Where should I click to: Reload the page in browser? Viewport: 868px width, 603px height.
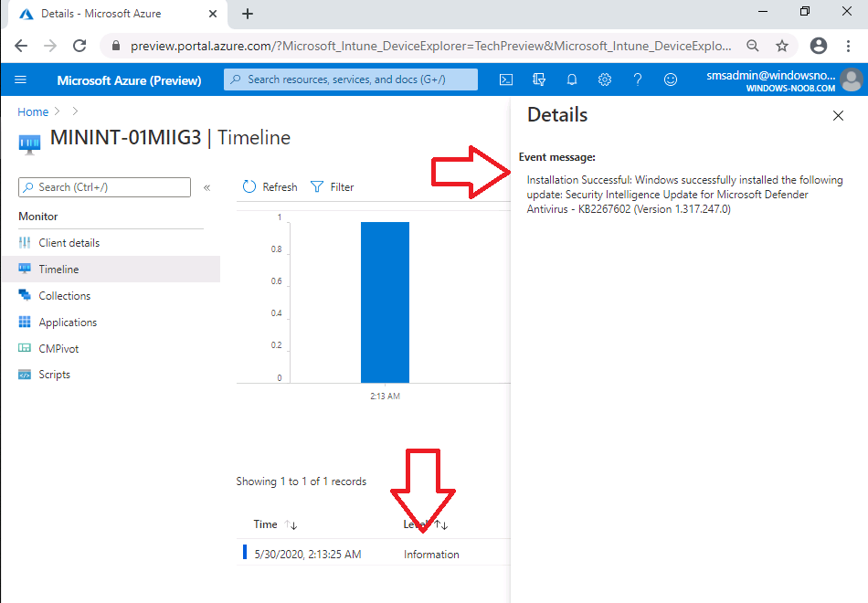pos(79,46)
